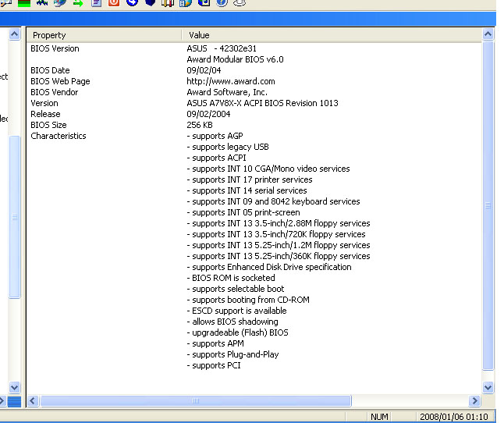Click the http://www.award.com value
This screenshot has height=423, width=504.
tap(231, 81)
